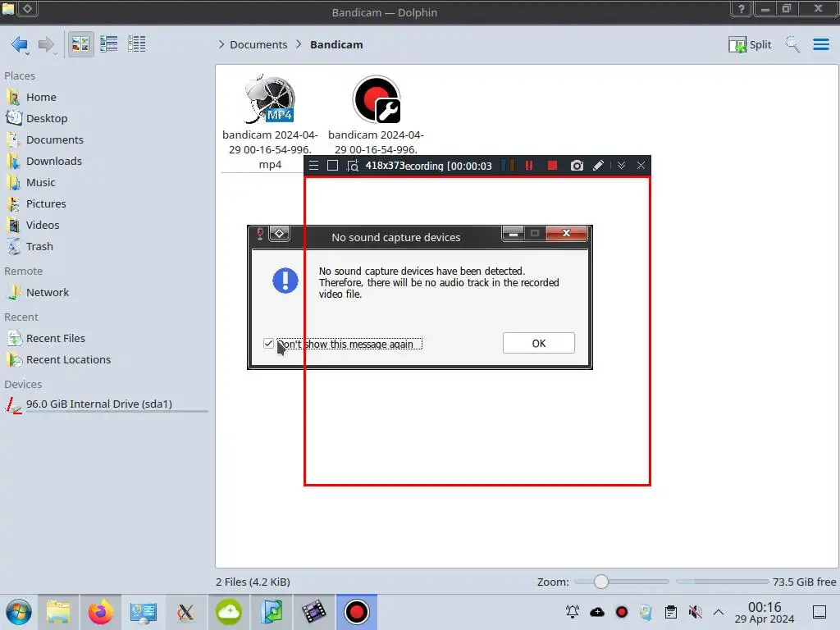
Task: Activate the Bandicam drawing pencil tool
Action: [x=598, y=166]
